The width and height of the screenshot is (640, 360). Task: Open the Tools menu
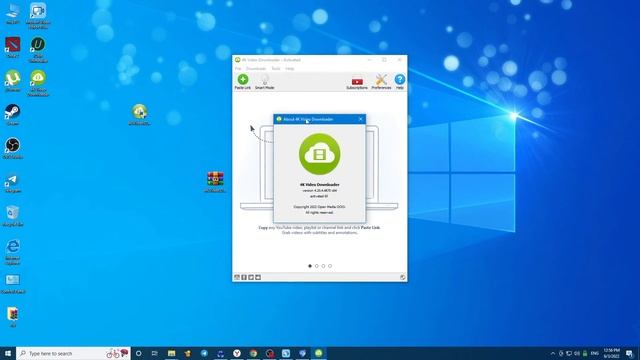276,69
